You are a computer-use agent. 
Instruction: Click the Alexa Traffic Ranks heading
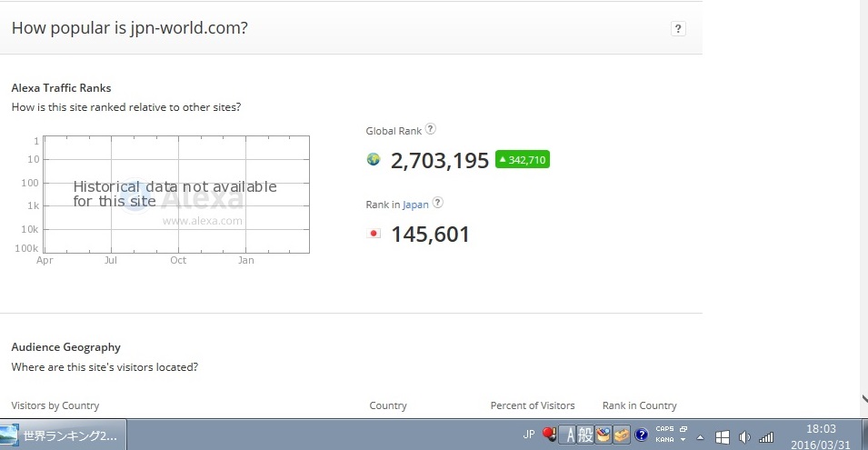[61, 88]
